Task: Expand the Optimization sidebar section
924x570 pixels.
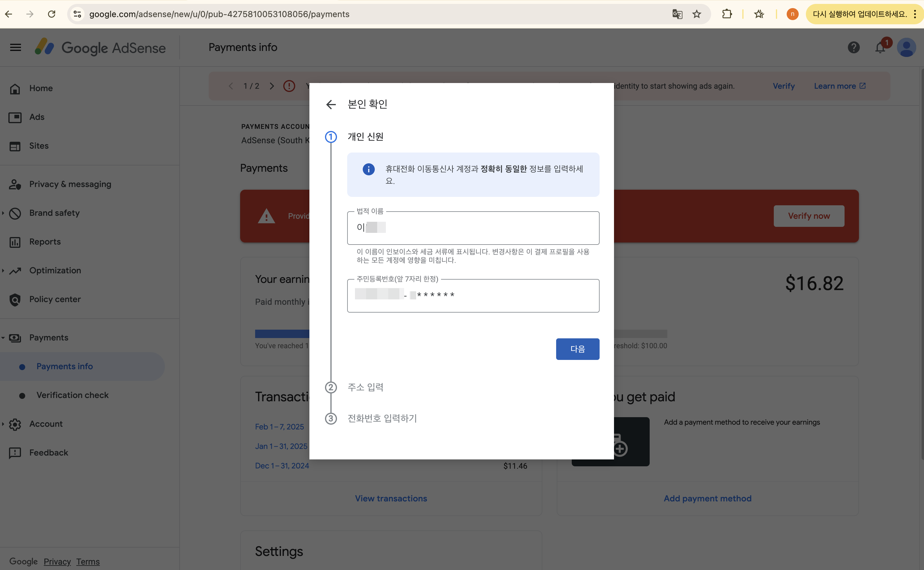Action: [3, 271]
